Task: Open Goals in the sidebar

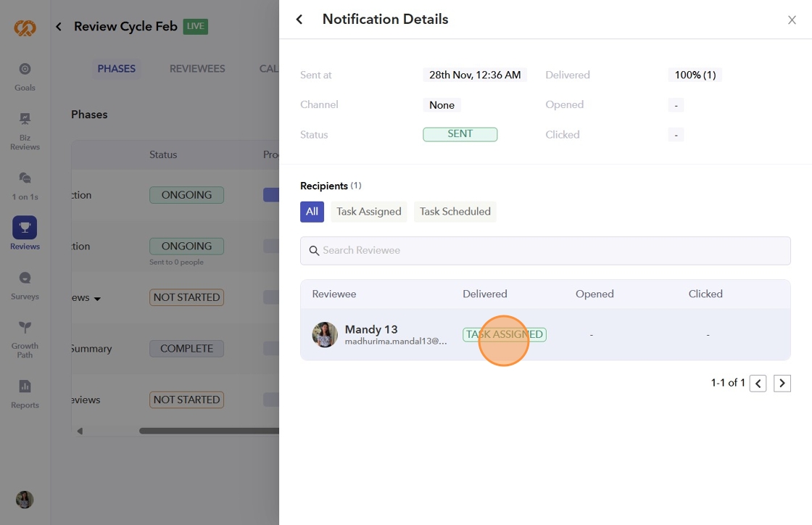Action: click(x=25, y=75)
